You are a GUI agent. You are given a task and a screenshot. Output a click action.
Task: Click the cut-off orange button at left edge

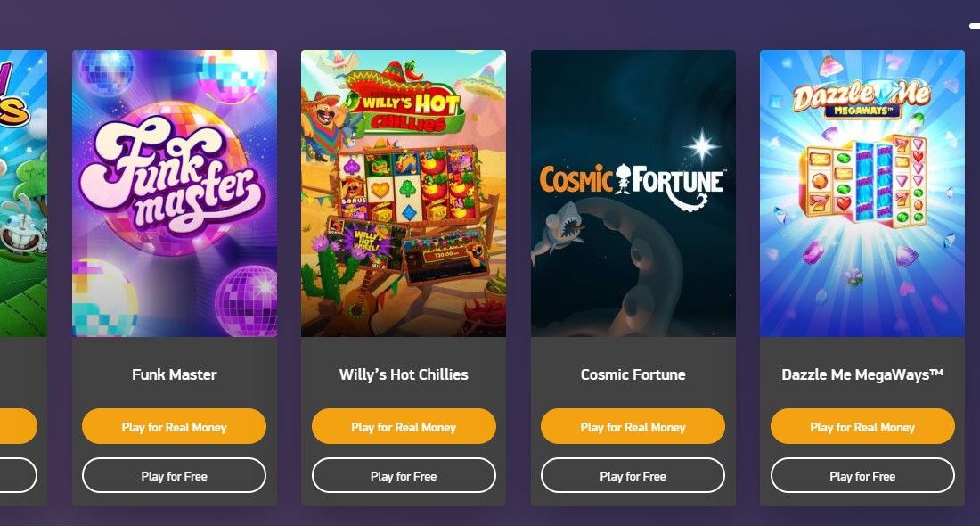click(18, 426)
